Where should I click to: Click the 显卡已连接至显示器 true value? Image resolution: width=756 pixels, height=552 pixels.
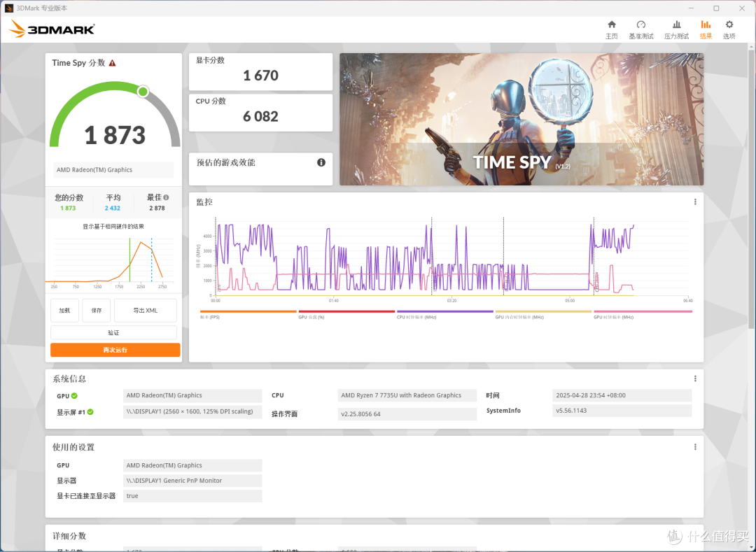click(x=192, y=495)
